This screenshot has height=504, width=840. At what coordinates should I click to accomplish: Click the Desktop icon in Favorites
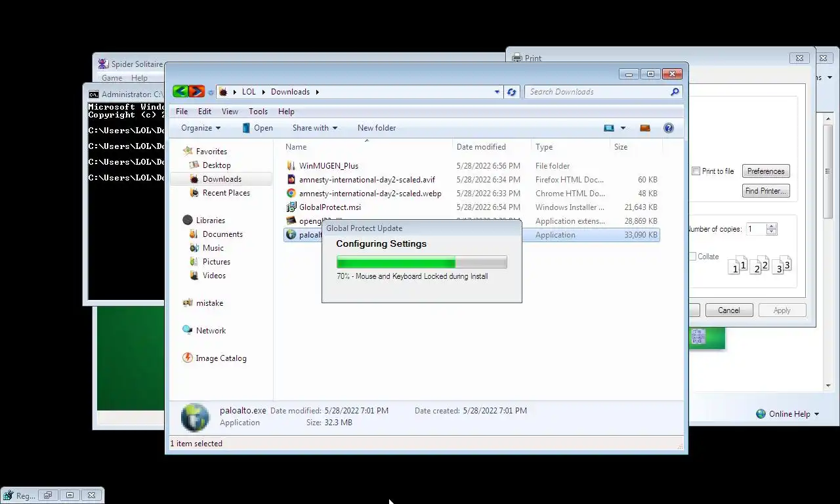point(194,165)
